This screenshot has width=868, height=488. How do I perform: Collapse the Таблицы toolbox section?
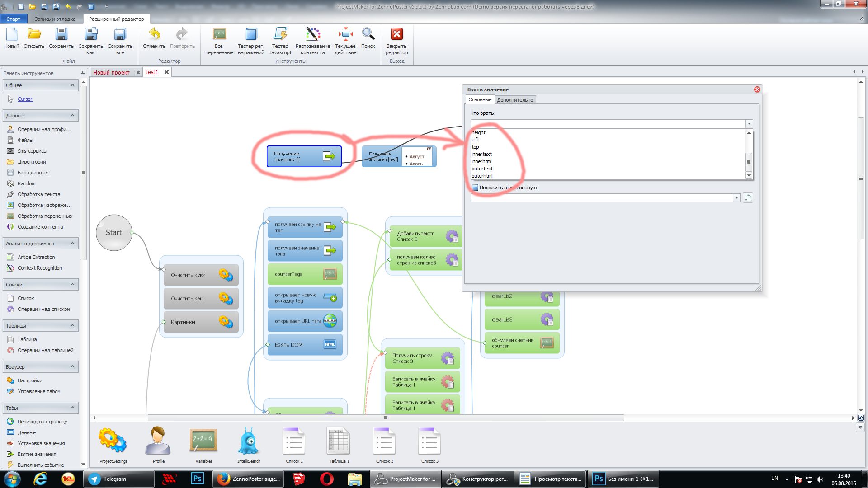[72, 325]
